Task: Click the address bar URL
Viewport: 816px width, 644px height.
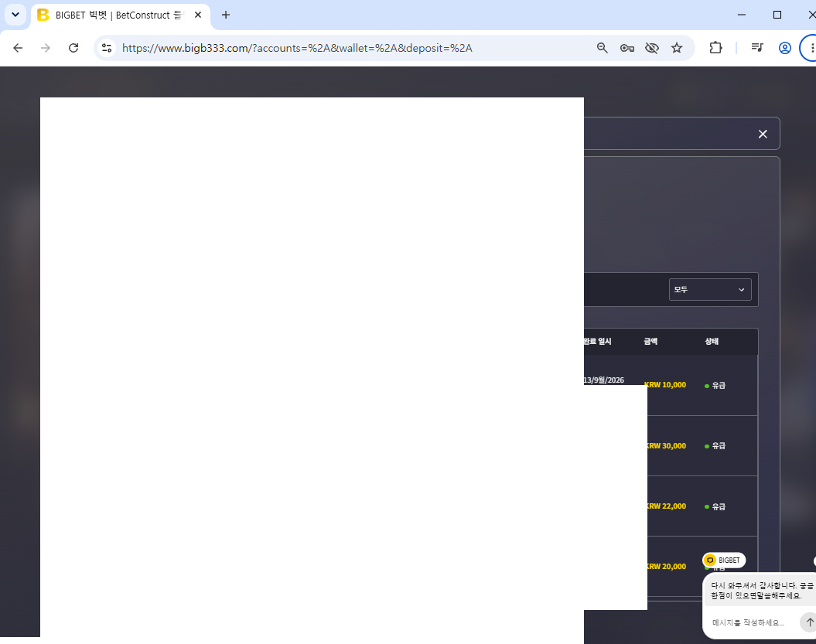Action: click(297, 48)
